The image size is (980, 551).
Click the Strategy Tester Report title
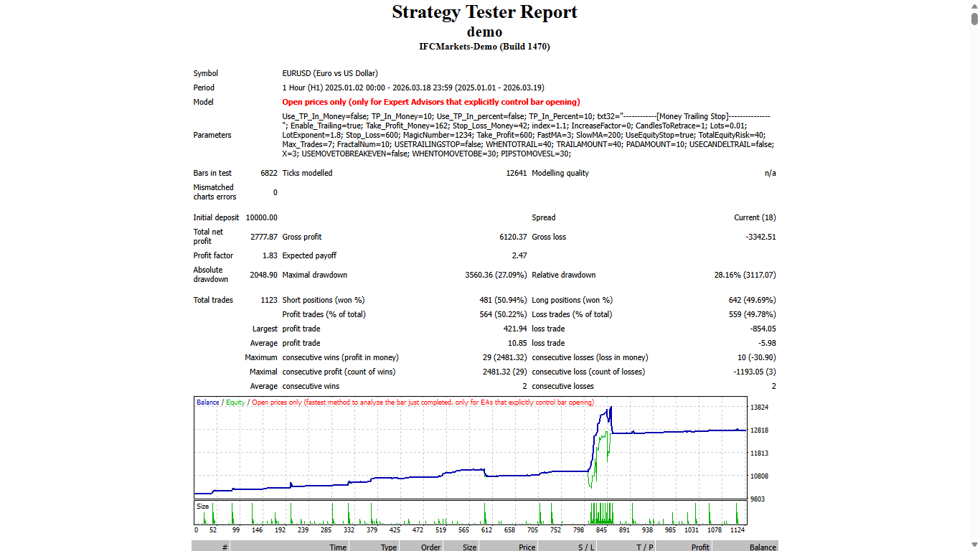(x=484, y=12)
